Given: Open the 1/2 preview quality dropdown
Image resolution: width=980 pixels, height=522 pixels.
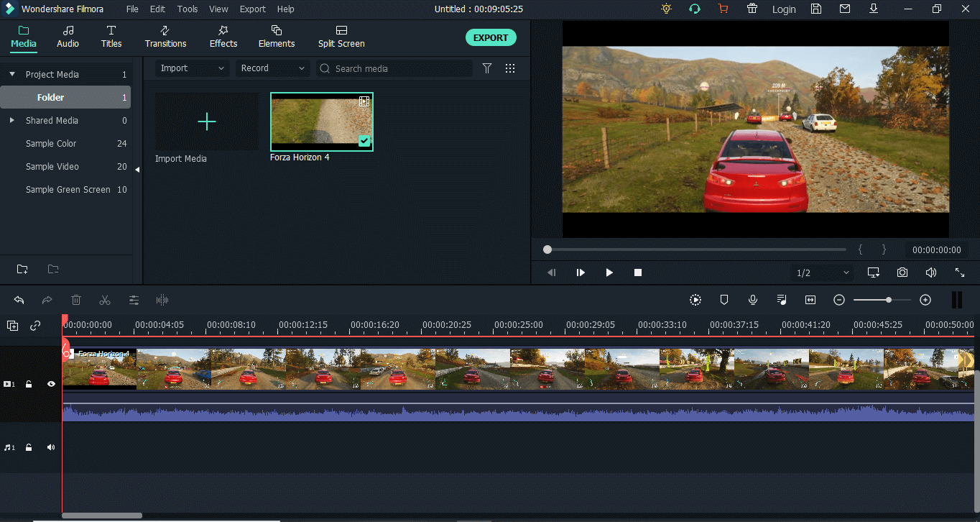Looking at the screenshot, I should (x=823, y=273).
